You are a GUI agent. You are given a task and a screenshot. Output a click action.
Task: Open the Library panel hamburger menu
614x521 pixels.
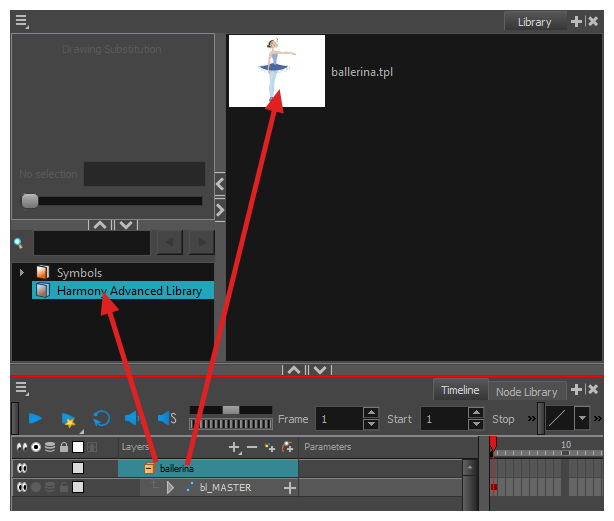21,20
